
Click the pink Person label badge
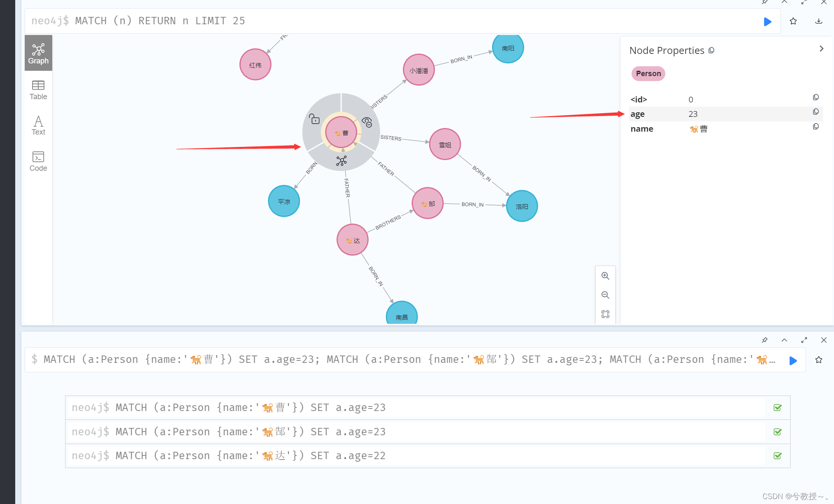648,74
